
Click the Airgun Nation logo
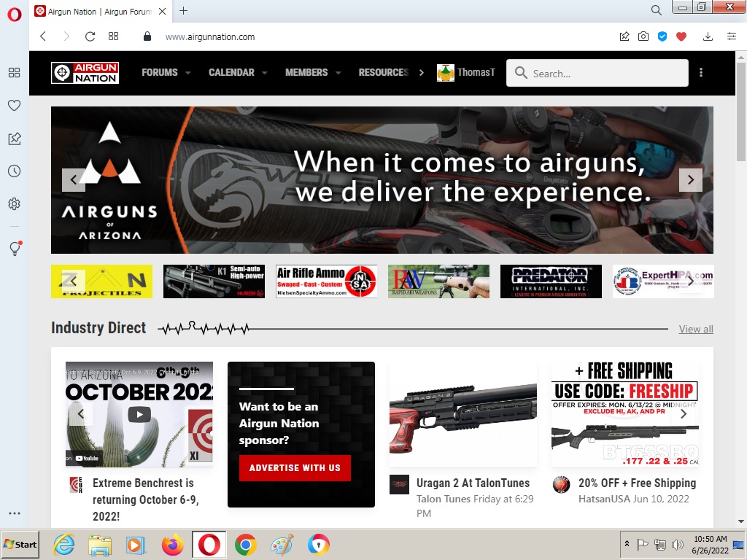pos(85,73)
